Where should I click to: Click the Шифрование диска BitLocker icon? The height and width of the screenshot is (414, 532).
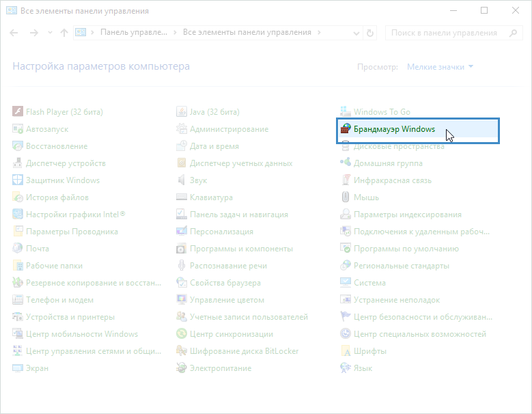click(182, 351)
